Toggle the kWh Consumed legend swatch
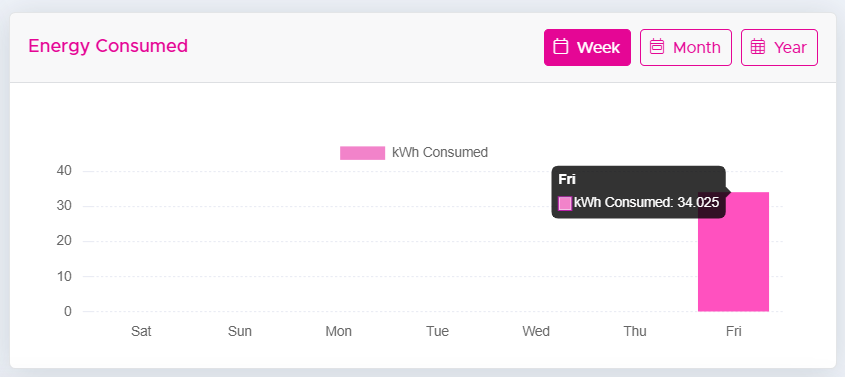 [x=362, y=153]
